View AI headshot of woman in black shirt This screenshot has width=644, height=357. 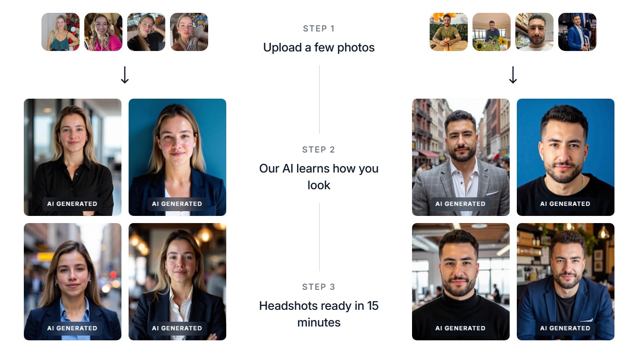(x=72, y=157)
